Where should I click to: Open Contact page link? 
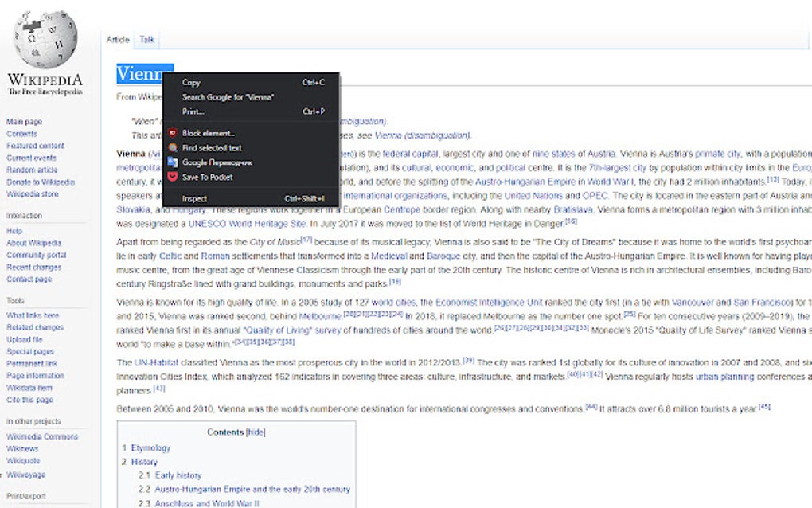click(29, 279)
